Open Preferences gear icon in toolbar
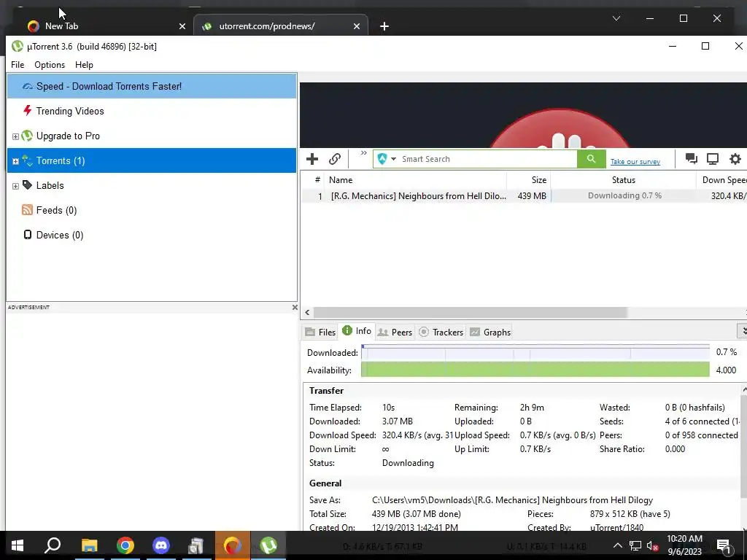Screen dimensions: 747x560 tap(735, 159)
